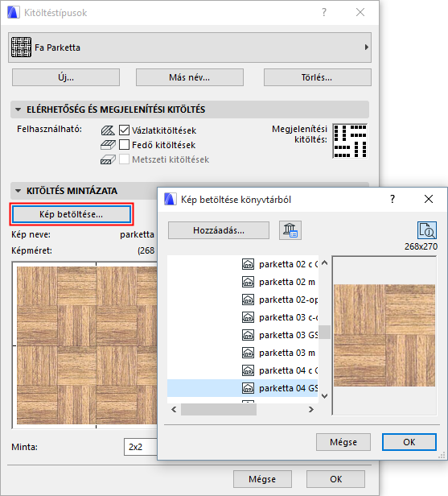Click the 268x270 image size label
Viewport: 448px width, 496px height.
[421, 246]
